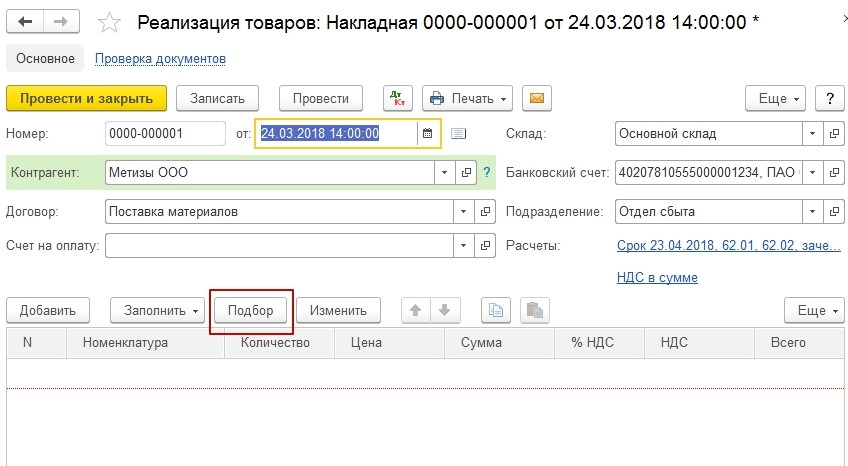Viewport: 848px width, 466px height.
Task: Expand the Контрагент dropdown arrow
Action: [x=445, y=173]
